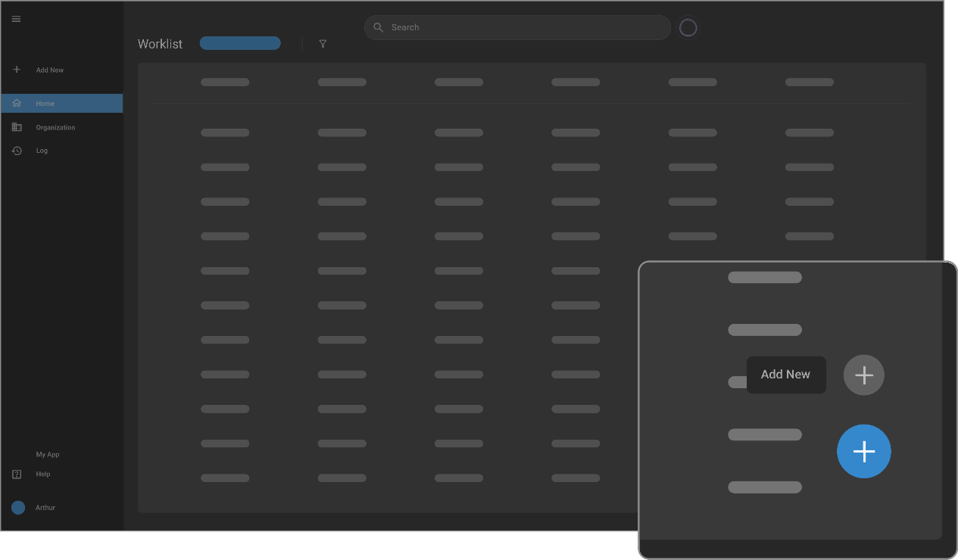Click the Worklist page title

160,44
